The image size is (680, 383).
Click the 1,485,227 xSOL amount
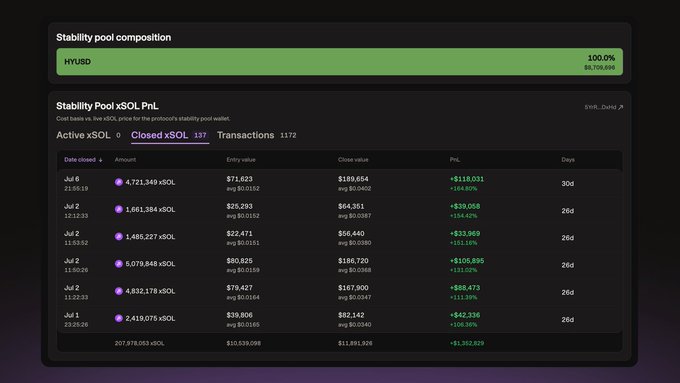(x=150, y=237)
